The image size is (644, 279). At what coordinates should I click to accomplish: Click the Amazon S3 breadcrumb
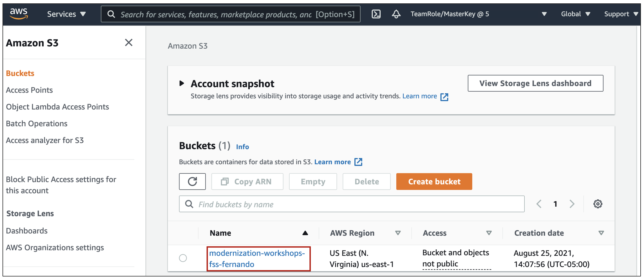coord(188,46)
